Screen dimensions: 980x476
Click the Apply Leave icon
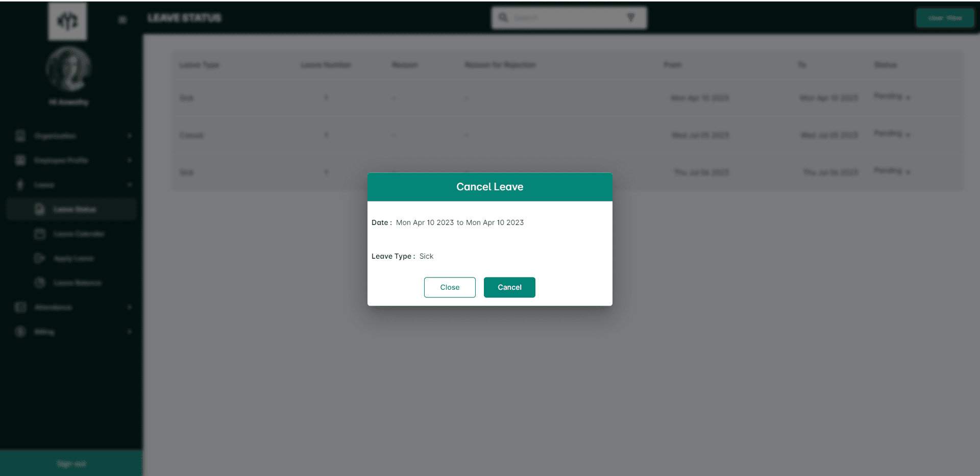40,258
